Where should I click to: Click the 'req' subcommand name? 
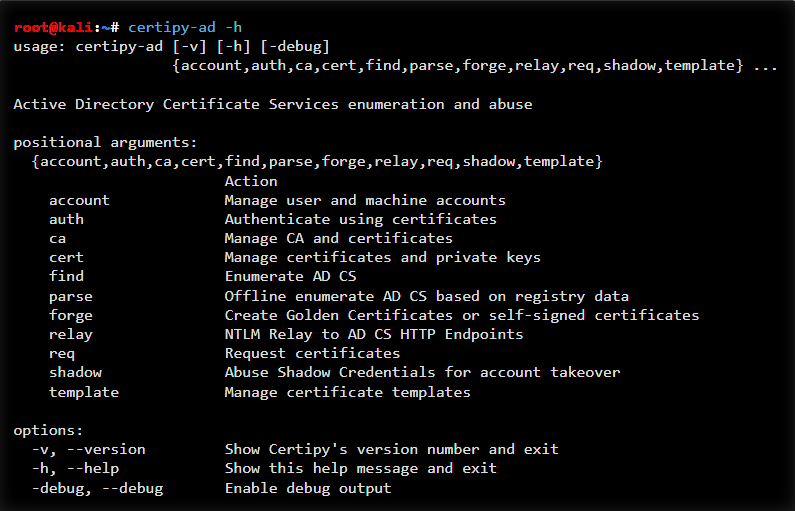click(x=62, y=354)
